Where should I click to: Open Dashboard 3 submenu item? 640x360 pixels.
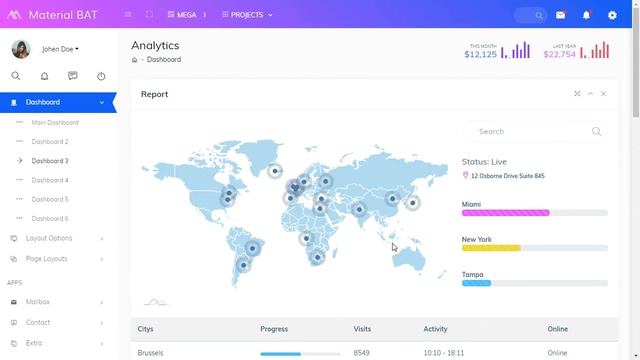coord(50,161)
